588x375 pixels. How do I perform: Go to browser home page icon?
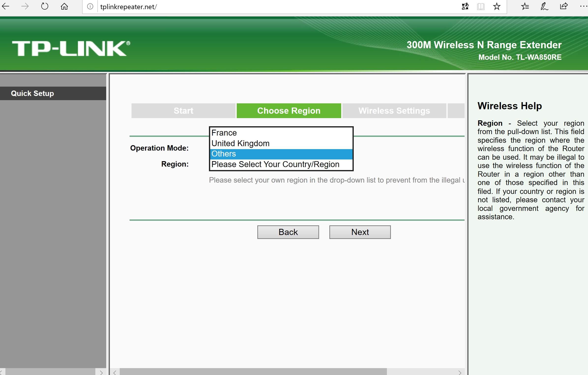point(64,6)
